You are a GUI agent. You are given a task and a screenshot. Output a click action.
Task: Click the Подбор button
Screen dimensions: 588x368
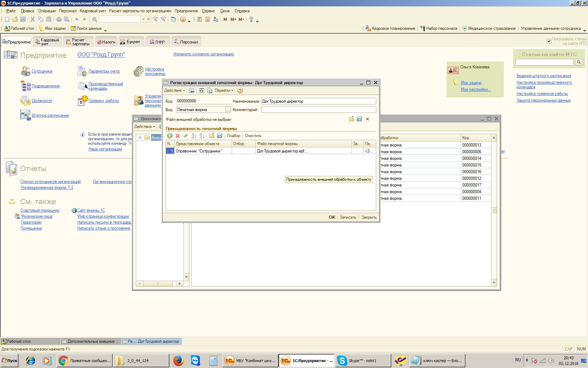pos(233,136)
